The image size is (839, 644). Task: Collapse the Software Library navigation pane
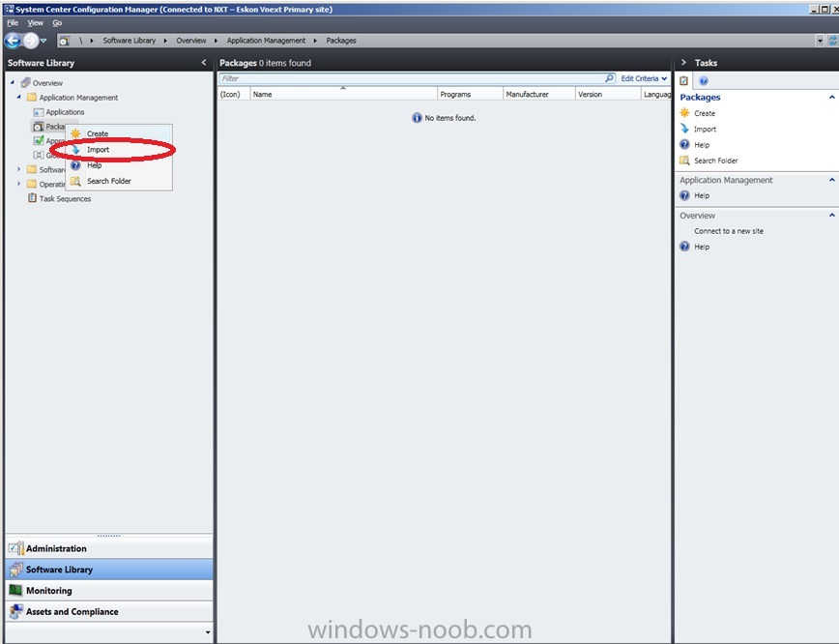[x=204, y=63]
